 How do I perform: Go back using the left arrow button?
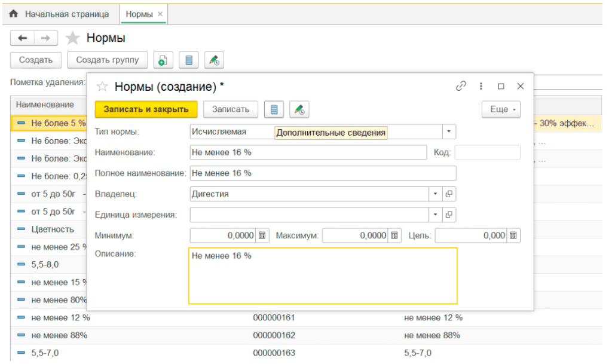tap(23, 38)
